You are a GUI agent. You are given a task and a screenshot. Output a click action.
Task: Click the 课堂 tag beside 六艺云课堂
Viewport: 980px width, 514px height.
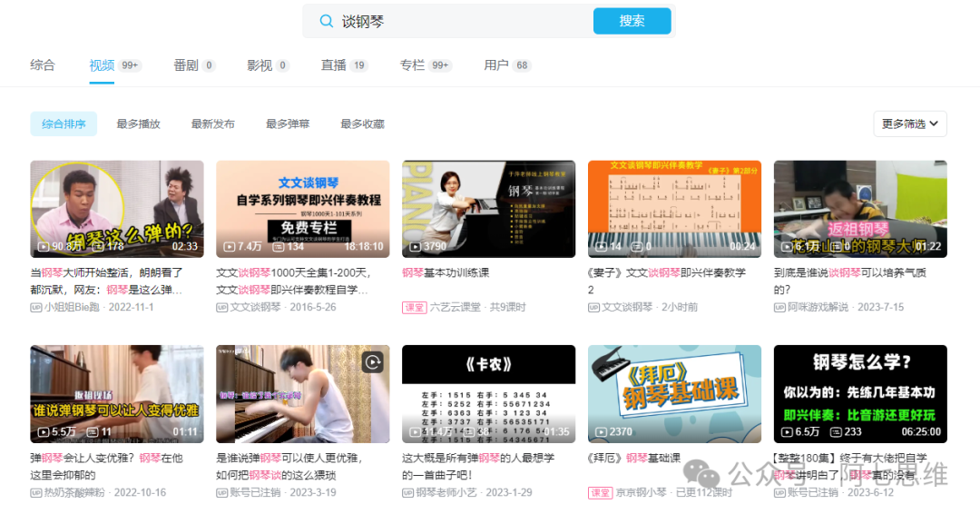(414, 307)
